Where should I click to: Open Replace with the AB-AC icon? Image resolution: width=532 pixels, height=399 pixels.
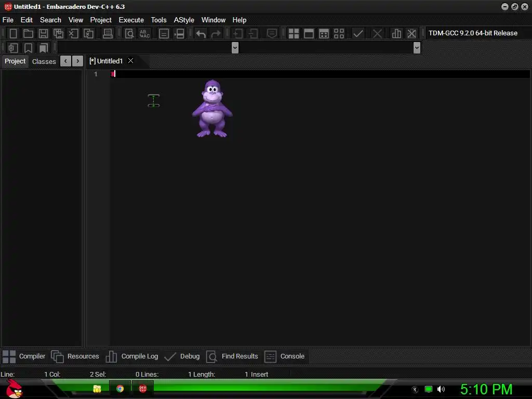click(x=144, y=33)
